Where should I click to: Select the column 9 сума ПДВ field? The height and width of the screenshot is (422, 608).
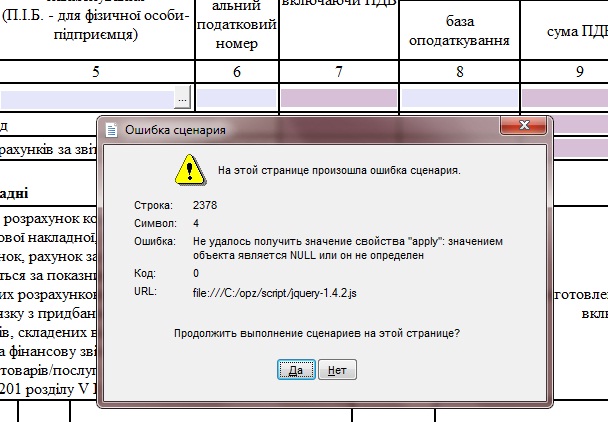tap(565, 98)
